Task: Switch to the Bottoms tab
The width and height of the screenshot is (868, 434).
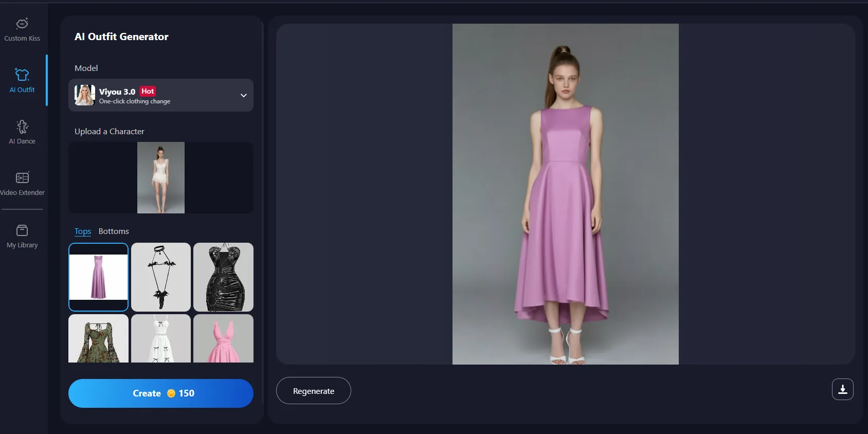Action: (114, 231)
